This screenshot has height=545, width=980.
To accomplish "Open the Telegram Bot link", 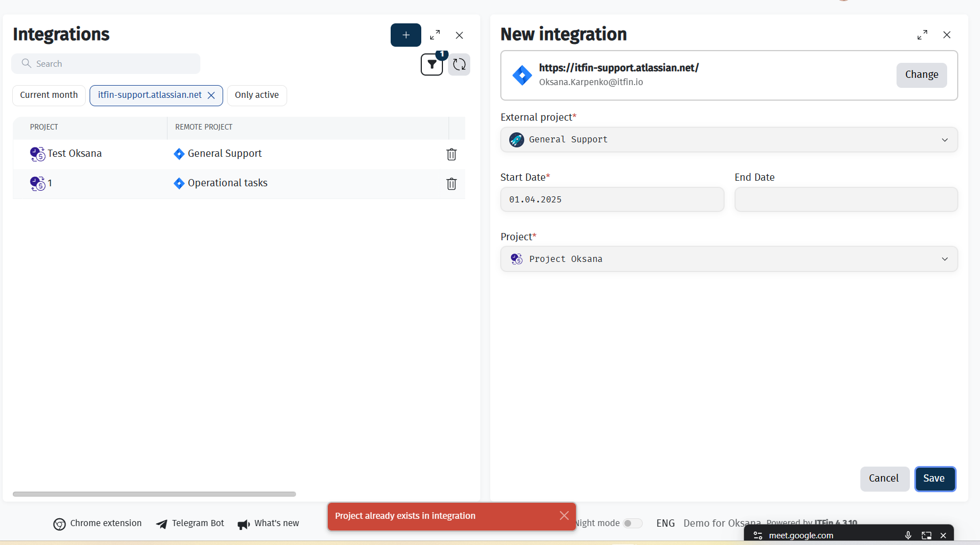I will coord(190,523).
